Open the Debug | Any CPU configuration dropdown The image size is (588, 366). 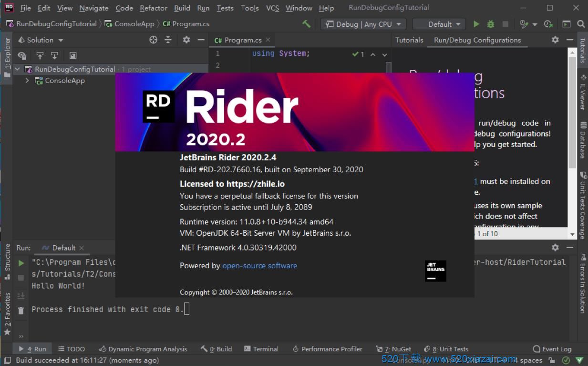tap(363, 24)
